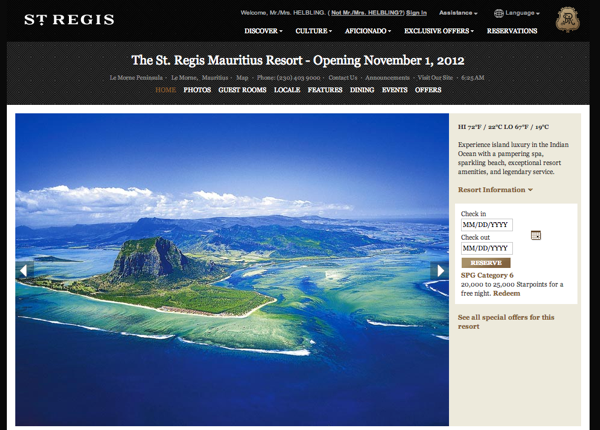This screenshot has width=600, height=430.
Task: Click the resort opening title heading
Action: tap(298, 60)
